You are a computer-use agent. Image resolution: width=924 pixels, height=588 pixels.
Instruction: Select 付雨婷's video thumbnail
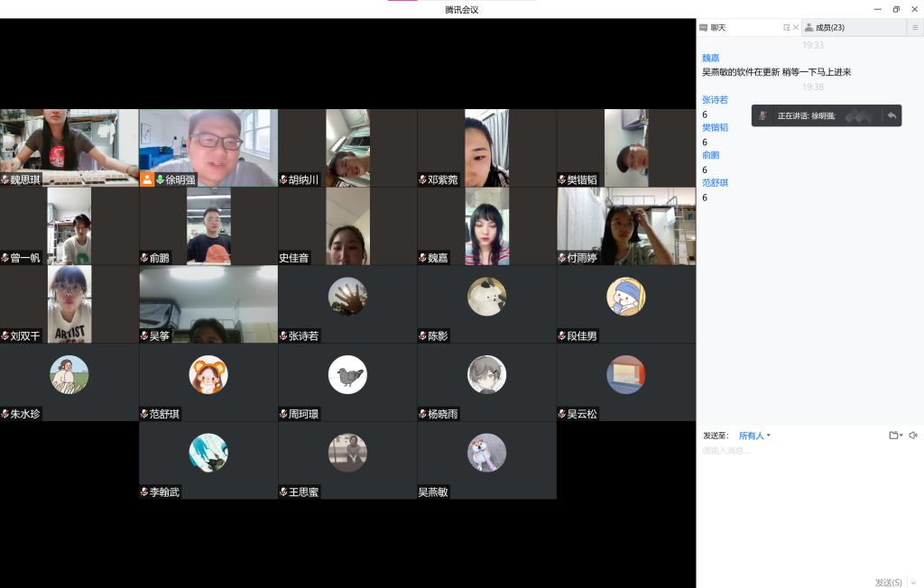[x=626, y=225]
